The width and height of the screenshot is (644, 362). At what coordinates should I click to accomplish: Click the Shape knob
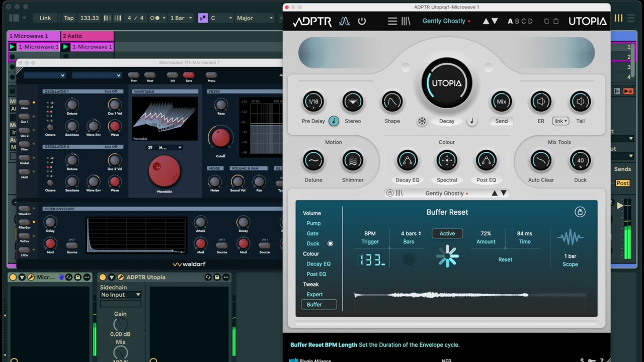(392, 102)
